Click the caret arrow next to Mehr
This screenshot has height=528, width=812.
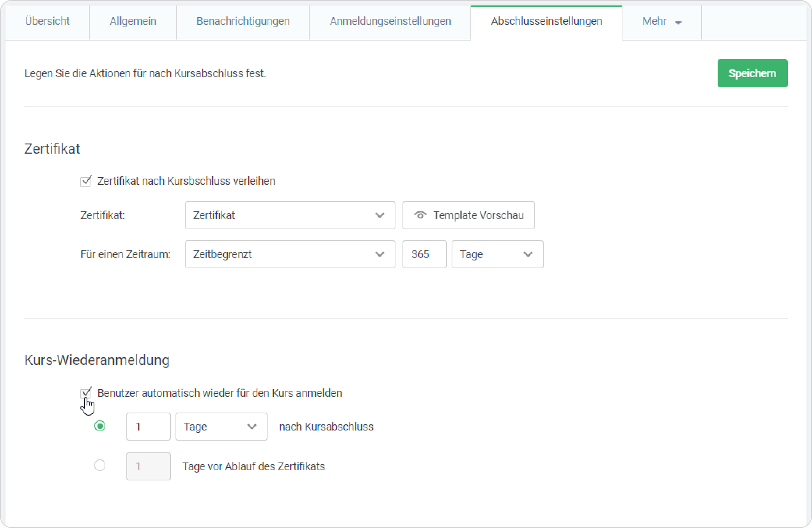[678, 23]
